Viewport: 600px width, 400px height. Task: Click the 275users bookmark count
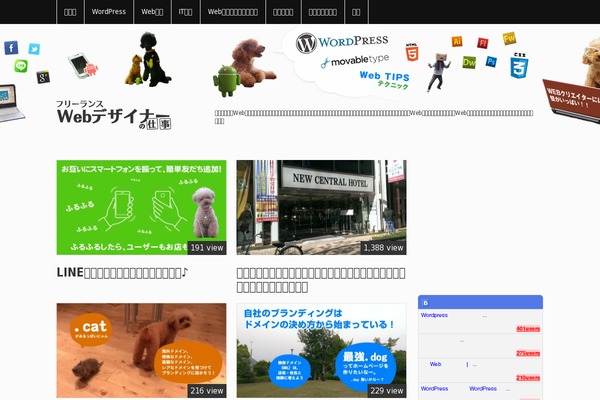528,353
